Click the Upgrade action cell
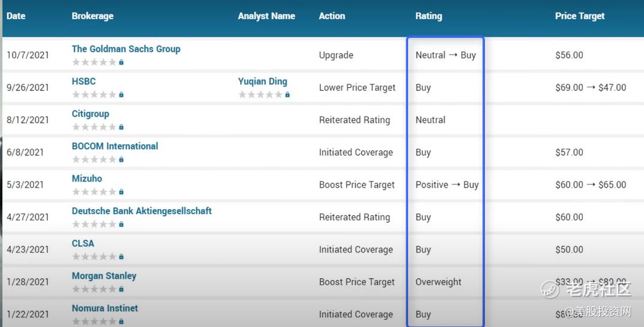 click(x=336, y=55)
